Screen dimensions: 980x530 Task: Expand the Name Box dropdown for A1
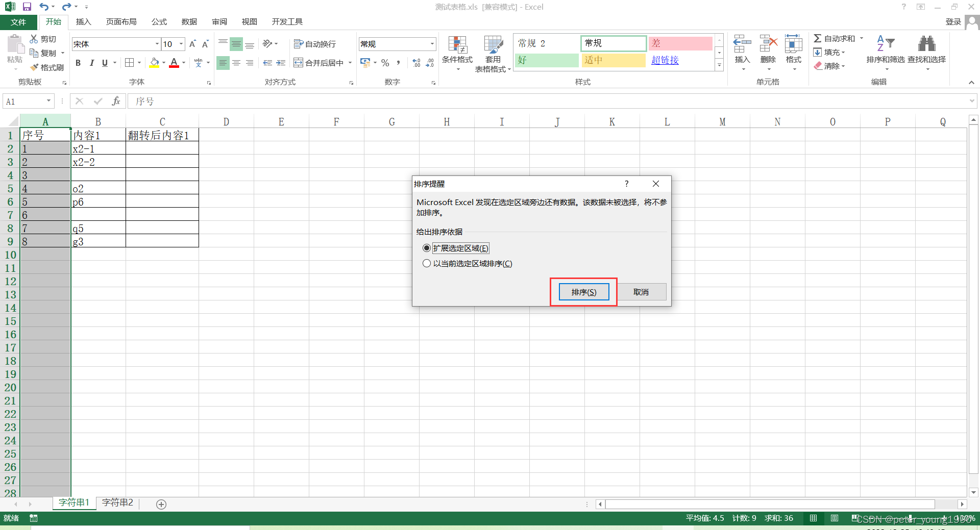tap(48, 101)
